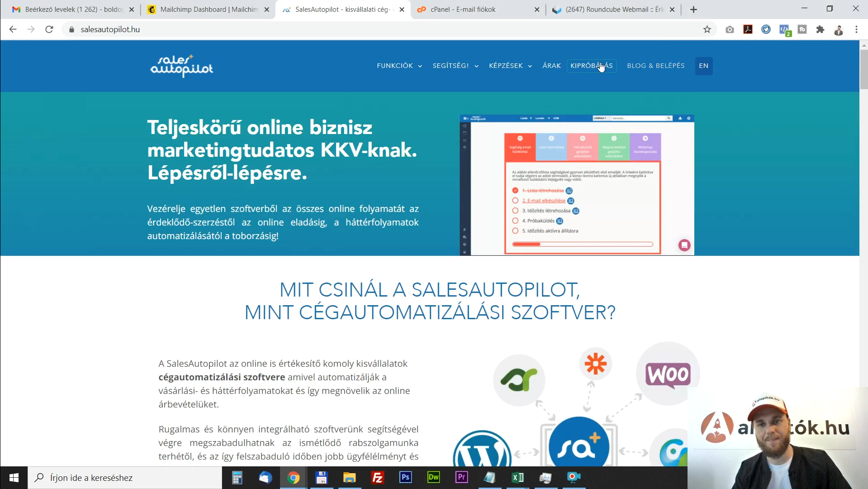This screenshot has height=489, width=868.
Task: Click the Windows search box
Action: pyautogui.click(x=125, y=478)
